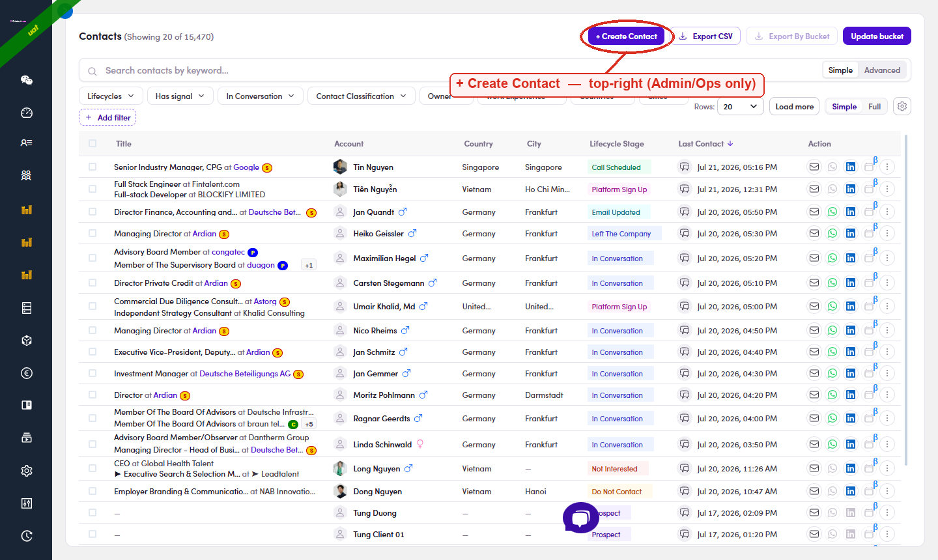Expand the Lifecycles filter dropdown
The image size is (938, 560).
click(111, 96)
